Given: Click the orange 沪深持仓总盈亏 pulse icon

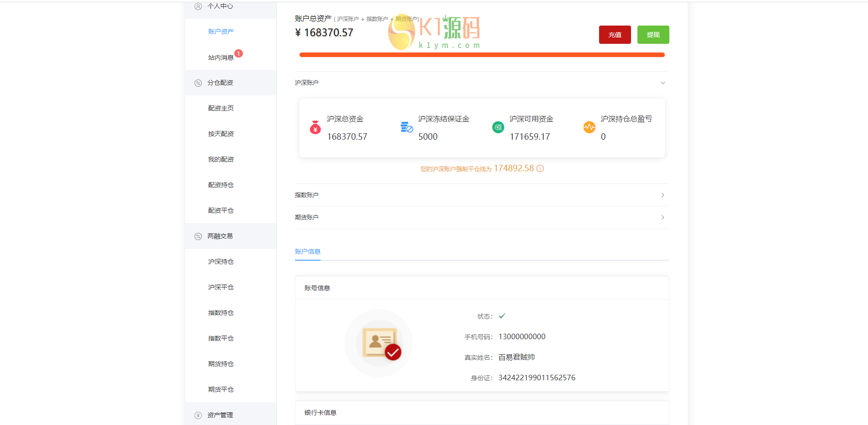Looking at the screenshot, I should (x=589, y=127).
